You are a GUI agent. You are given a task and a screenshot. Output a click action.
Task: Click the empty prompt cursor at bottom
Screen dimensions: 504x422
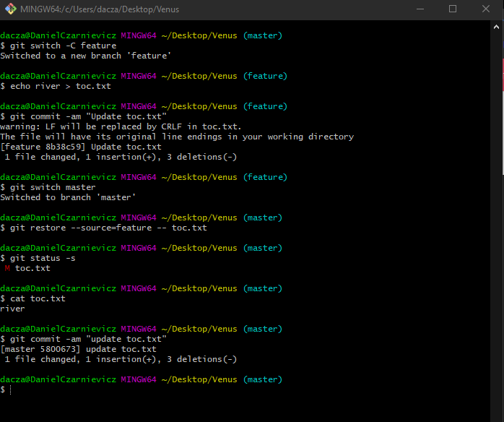point(10,389)
